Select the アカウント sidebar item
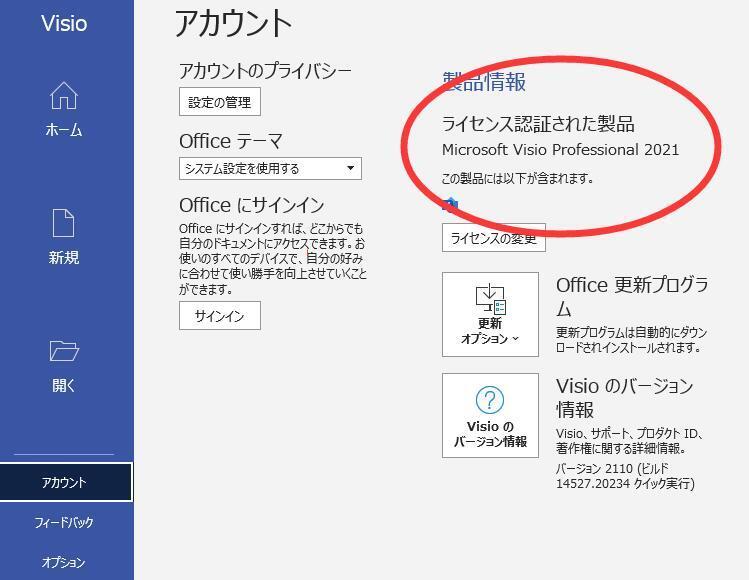The width and height of the screenshot is (749, 580). click(x=66, y=482)
